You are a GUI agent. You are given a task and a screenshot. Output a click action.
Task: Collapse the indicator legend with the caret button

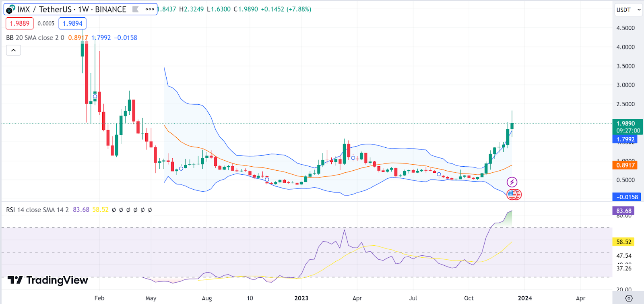(13, 50)
